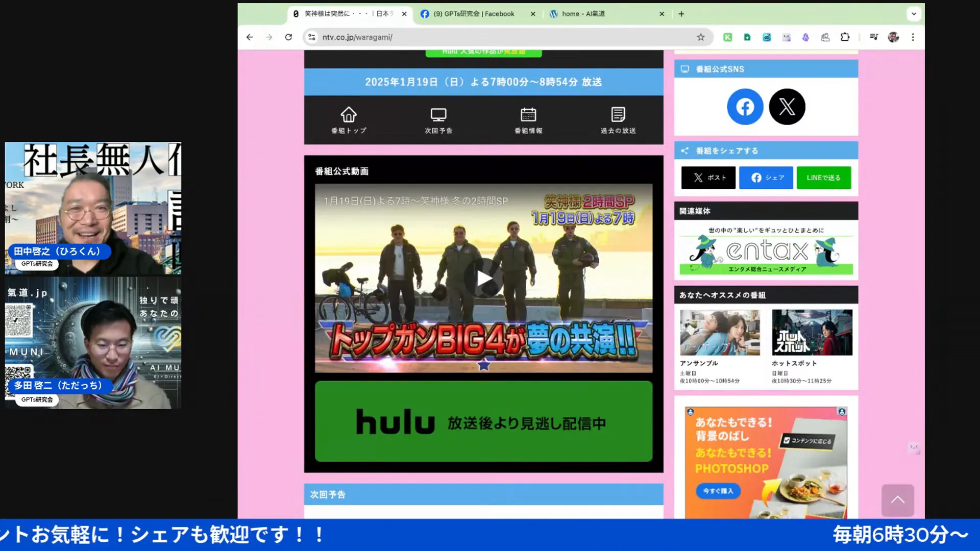Open the official Facebook round icon
The image size is (980, 551).
pyautogui.click(x=745, y=107)
